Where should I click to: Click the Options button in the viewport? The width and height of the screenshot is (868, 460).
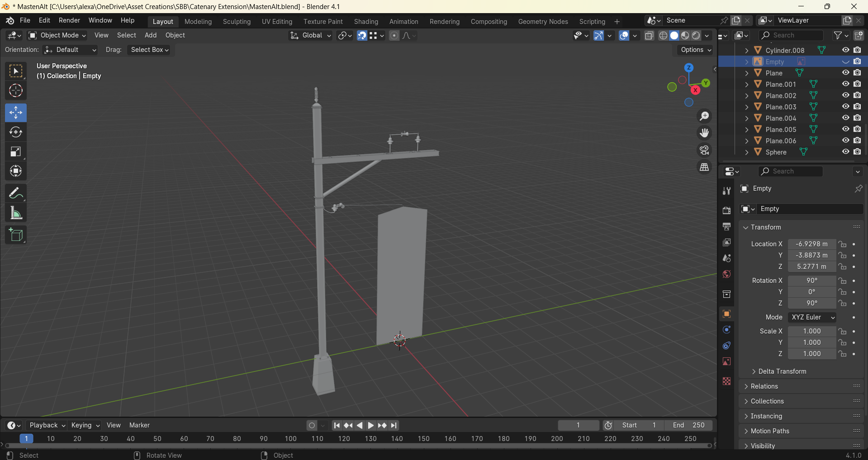(696, 50)
